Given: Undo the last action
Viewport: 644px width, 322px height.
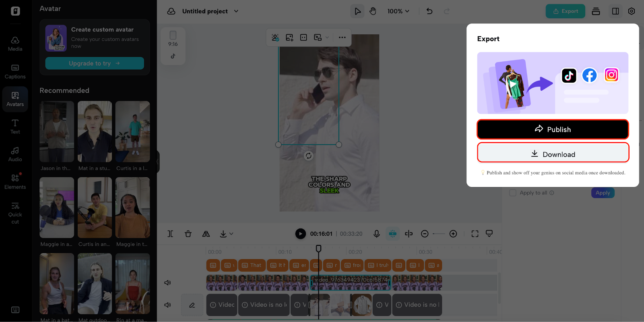Looking at the screenshot, I should click(x=429, y=11).
